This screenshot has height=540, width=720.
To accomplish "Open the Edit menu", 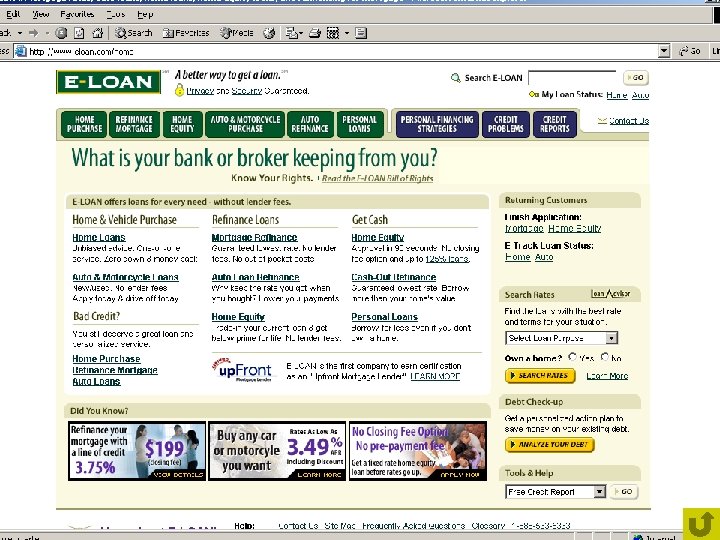I will [13, 15].
